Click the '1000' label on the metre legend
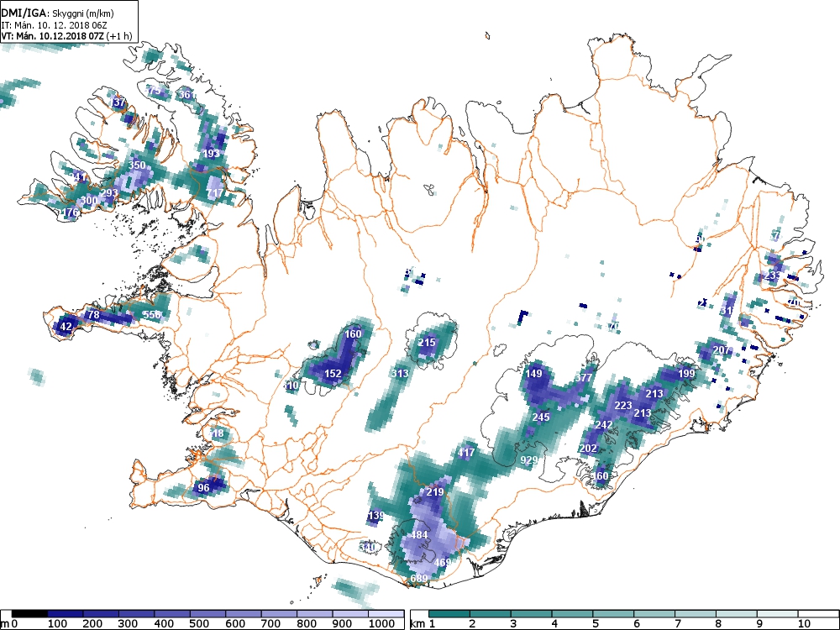Image resolution: width=840 pixels, height=630 pixels. 381,623
